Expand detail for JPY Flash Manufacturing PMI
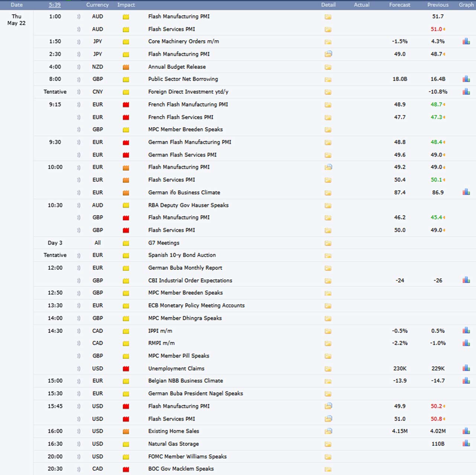 [x=328, y=54]
